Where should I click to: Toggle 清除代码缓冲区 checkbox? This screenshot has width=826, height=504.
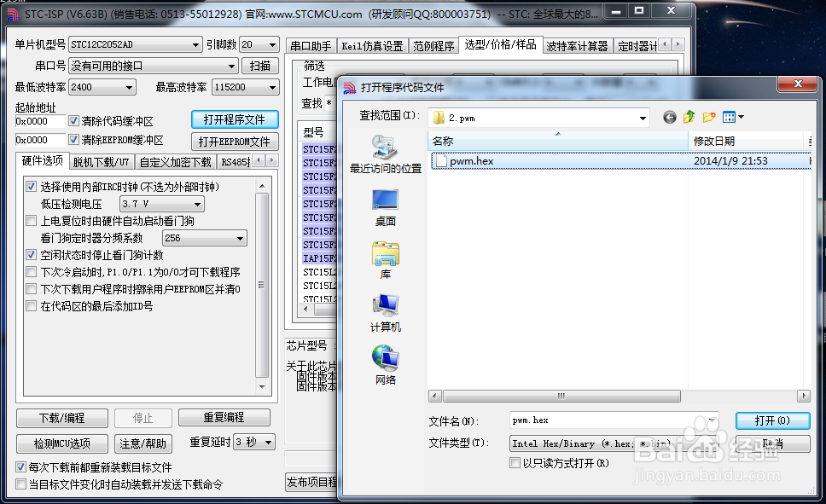(x=74, y=121)
